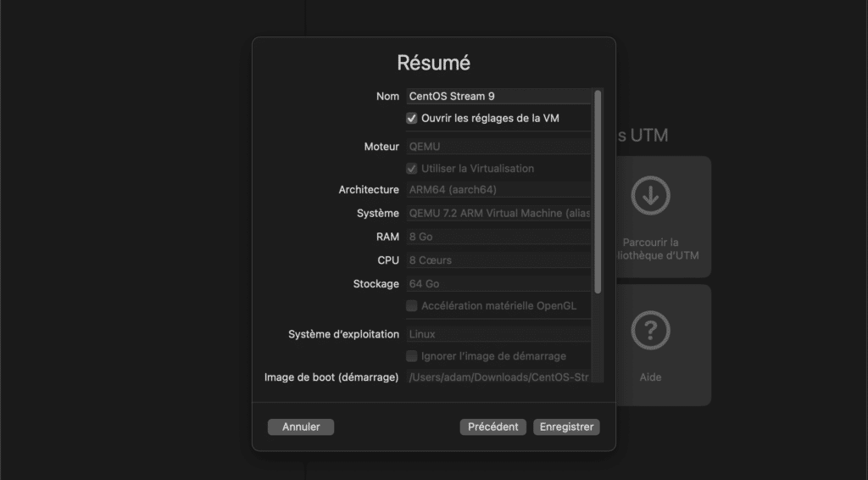Edit the Nom field CentOS Stream 9
This screenshot has width=868, height=480.
click(x=498, y=97)
